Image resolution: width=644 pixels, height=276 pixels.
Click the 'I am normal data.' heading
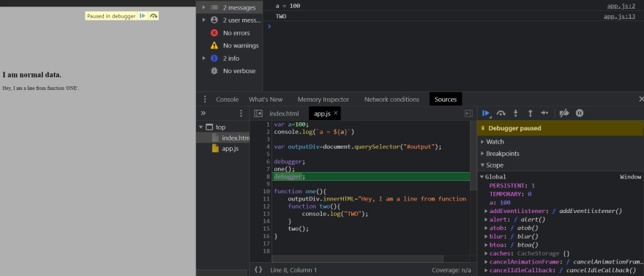[x=32, y=75]
